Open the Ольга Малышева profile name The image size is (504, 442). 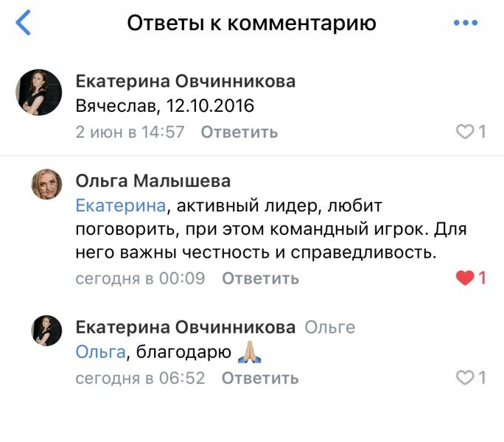pos(153,181)
